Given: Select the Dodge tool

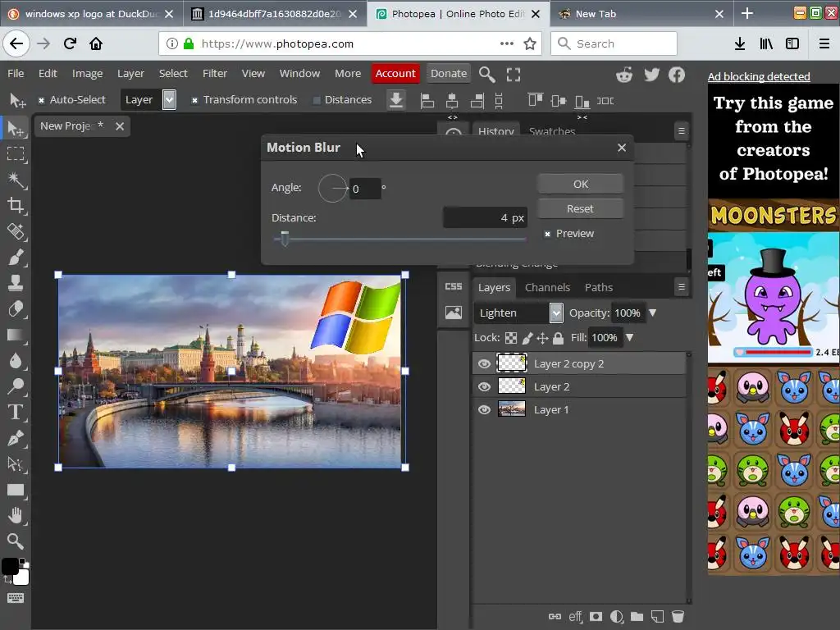Looking at the screenshot, I should (x=16, y=386).
